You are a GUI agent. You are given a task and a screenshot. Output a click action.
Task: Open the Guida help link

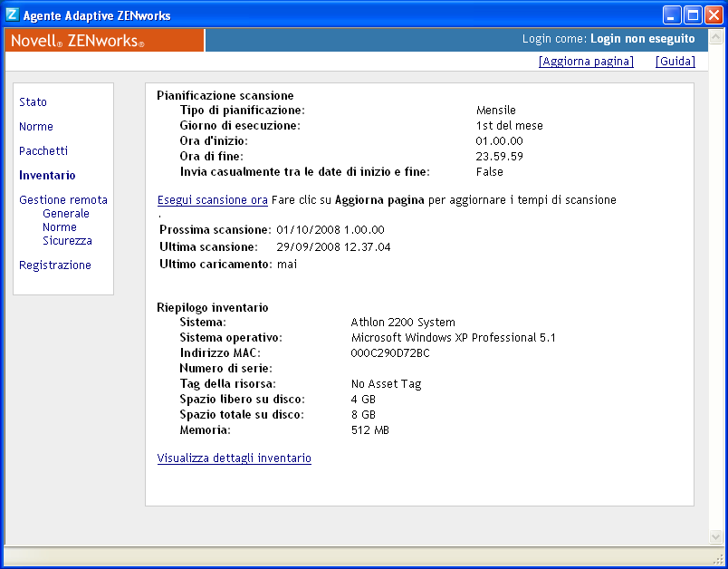coord(675,62)
